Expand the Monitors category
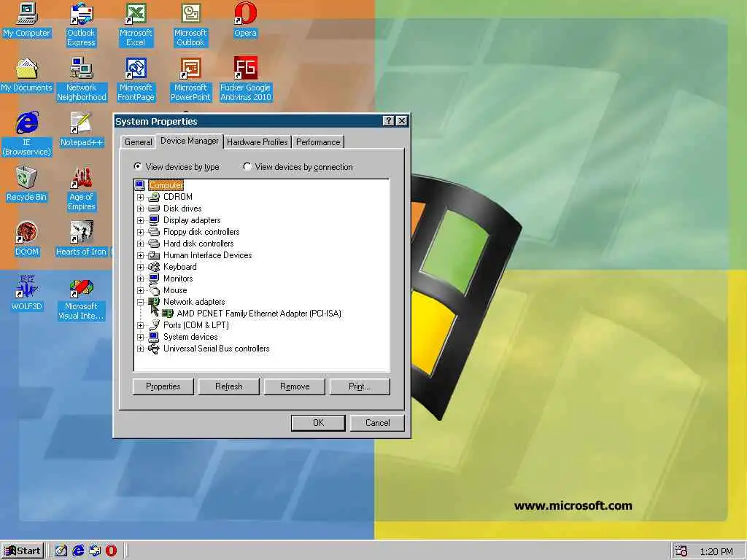747x560 pixels. 140,279
